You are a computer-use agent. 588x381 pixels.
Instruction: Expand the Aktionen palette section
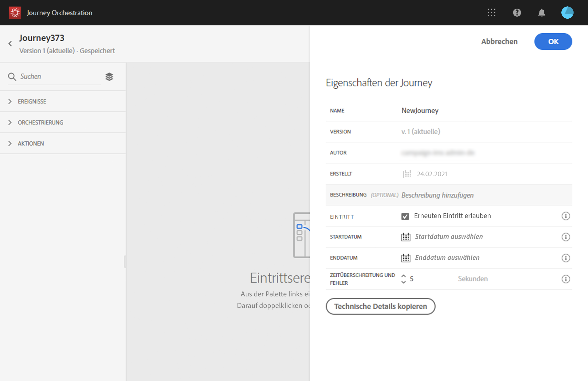pyautogui.click(x=31, y=143)
